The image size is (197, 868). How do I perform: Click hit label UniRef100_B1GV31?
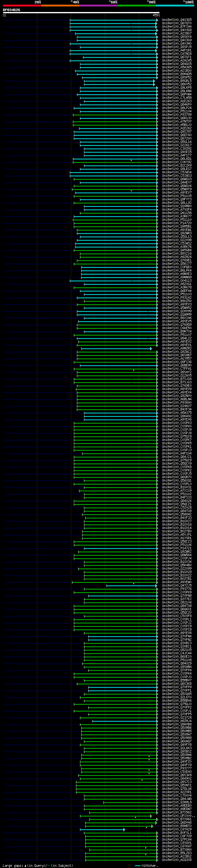[177, 487]
